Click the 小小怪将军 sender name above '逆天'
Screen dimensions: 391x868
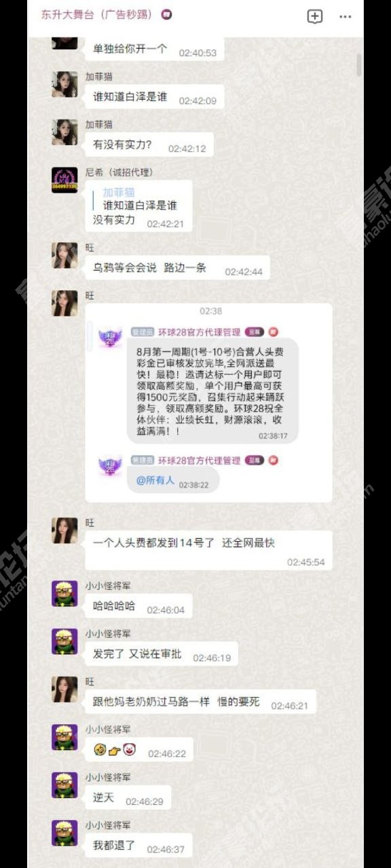(x=108, y=777)
